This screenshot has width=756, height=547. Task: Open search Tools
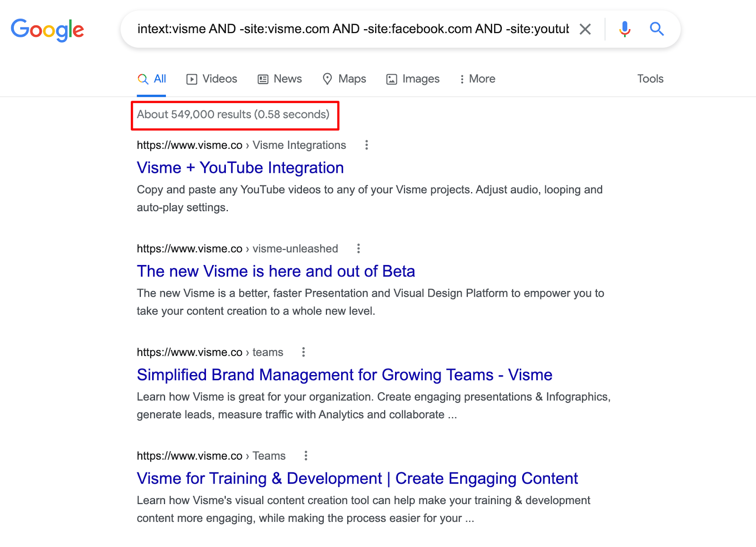[650, 79]
